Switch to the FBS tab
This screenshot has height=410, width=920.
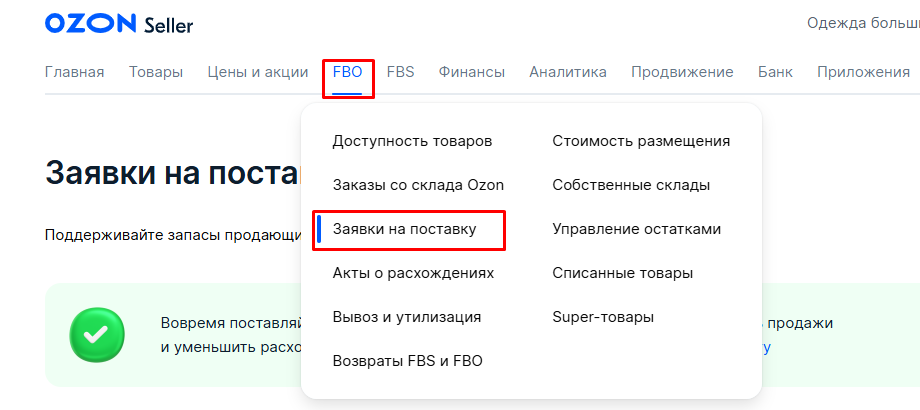coord(400,72)
